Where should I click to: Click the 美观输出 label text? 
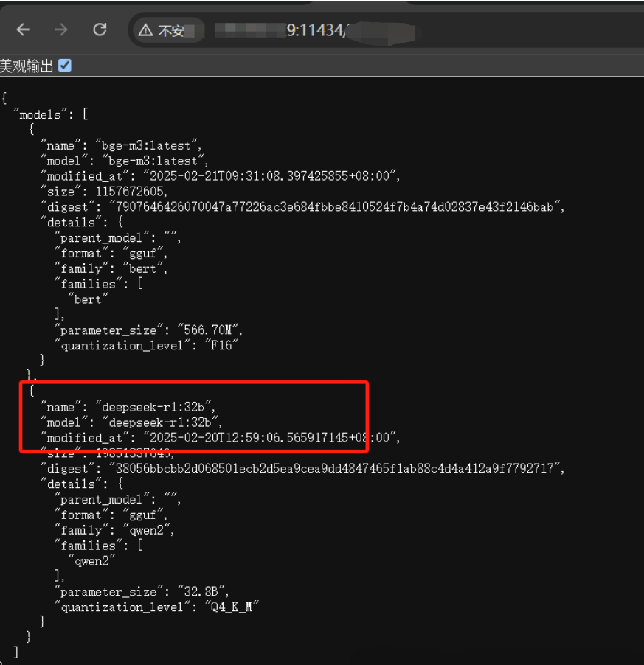coord(27,66)
